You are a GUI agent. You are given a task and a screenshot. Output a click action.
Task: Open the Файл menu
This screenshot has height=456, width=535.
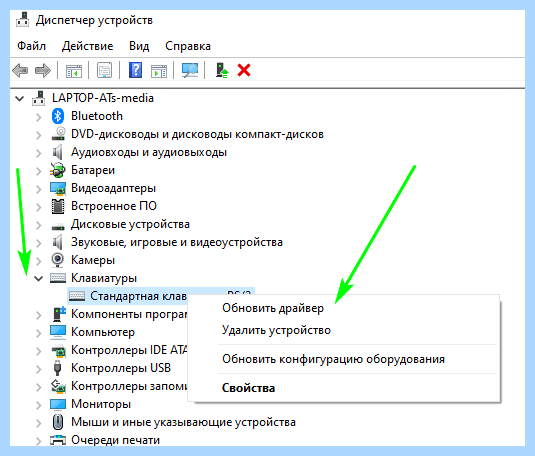pos(31,46)
